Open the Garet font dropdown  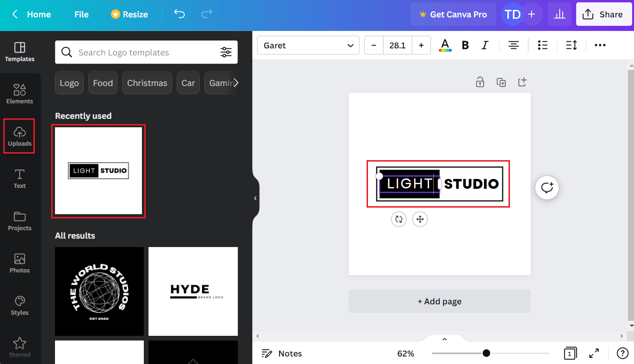308,45
